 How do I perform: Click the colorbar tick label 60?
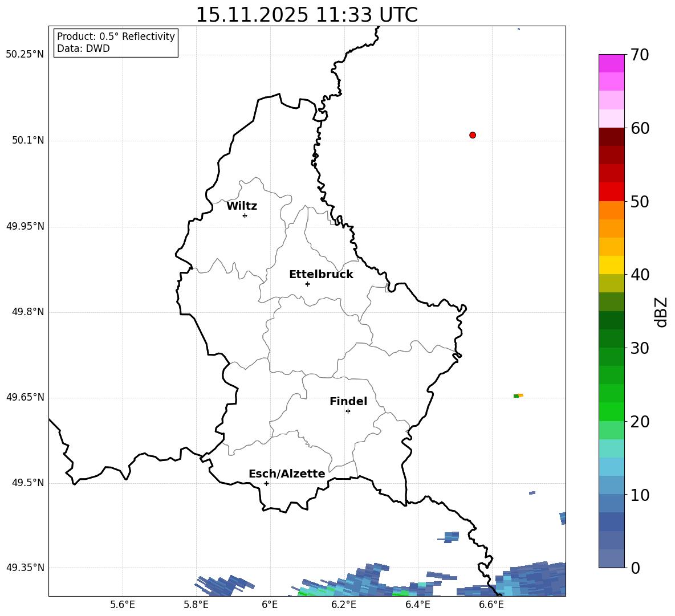pyautogui.click(x=640, y=128)
